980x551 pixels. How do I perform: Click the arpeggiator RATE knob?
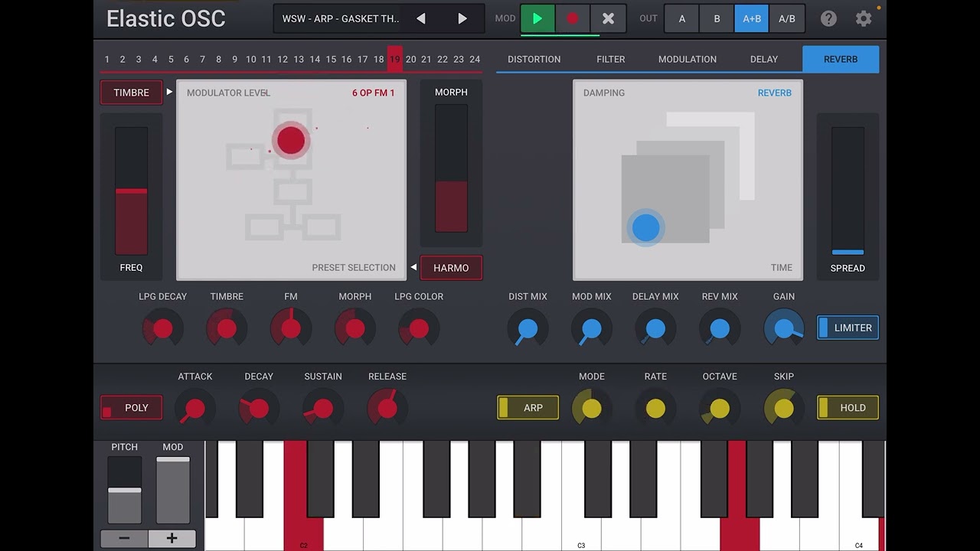click(655, 409)
